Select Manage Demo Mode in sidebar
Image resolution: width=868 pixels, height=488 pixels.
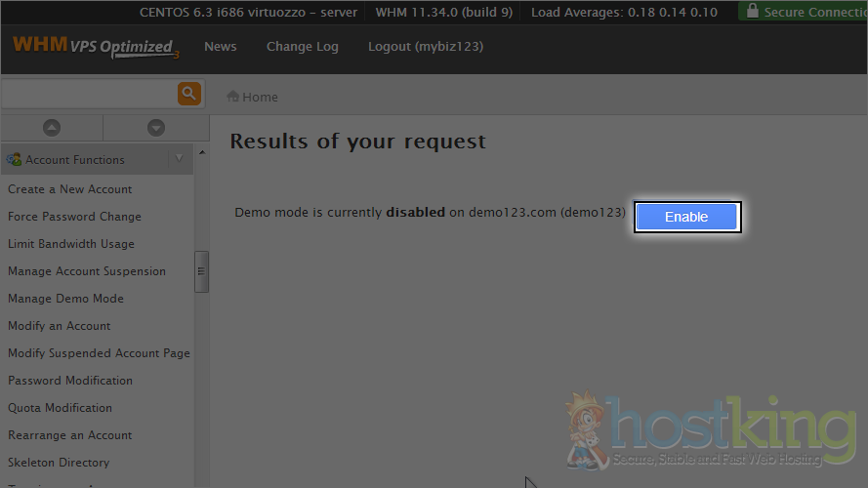pyautogui.click(x=65, y=299)
